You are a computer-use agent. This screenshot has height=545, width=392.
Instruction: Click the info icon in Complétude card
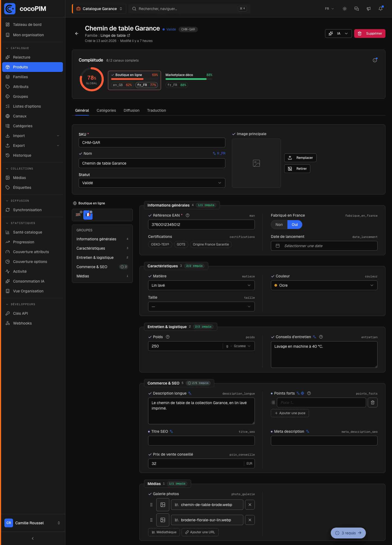[x=375, y=60]
